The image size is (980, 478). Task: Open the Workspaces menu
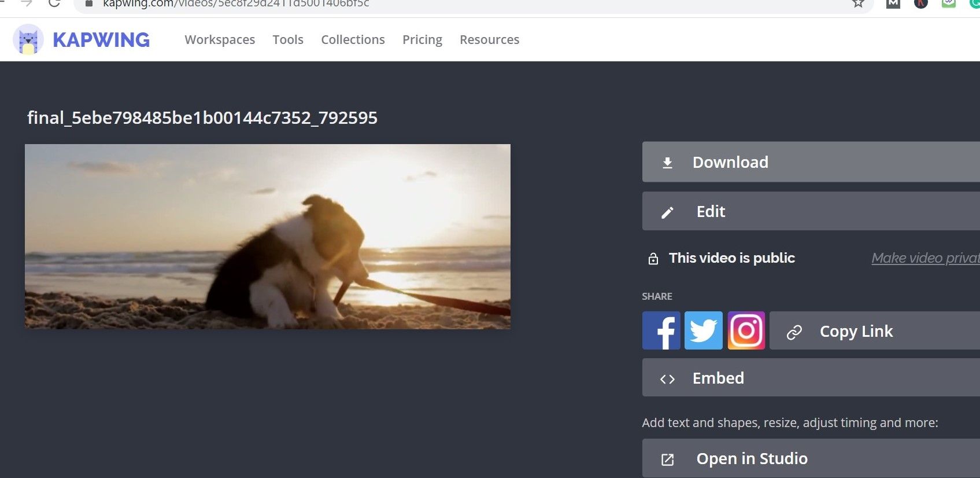(220, 40)
